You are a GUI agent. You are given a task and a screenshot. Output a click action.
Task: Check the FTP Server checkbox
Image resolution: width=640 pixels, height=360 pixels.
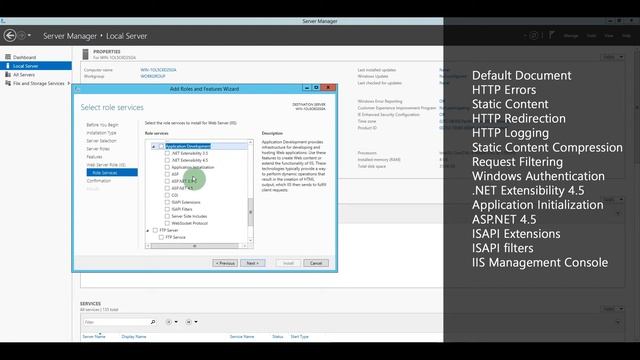[155, 230]
